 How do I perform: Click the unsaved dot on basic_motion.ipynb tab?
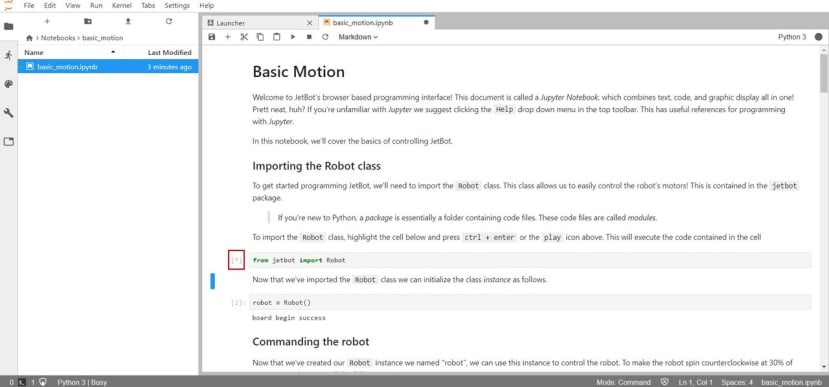(x=426, y=23)
